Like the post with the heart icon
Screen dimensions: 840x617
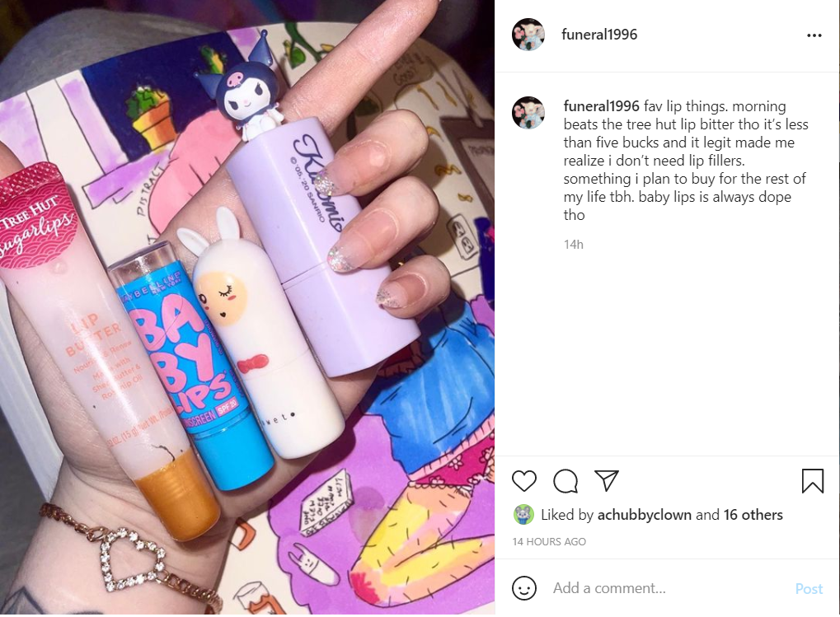tap(524, 480)
